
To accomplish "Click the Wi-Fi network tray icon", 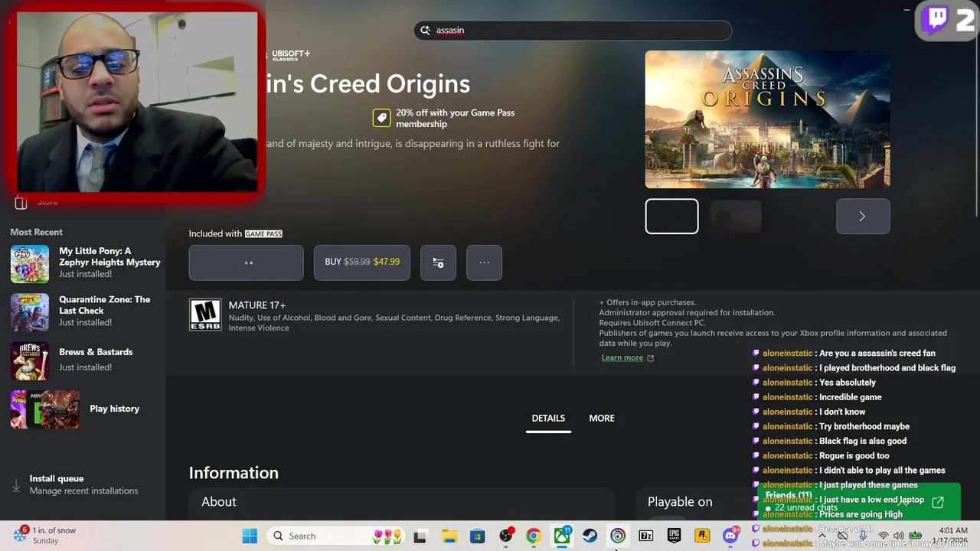I will pyautogui.click(x=883, y=536).
